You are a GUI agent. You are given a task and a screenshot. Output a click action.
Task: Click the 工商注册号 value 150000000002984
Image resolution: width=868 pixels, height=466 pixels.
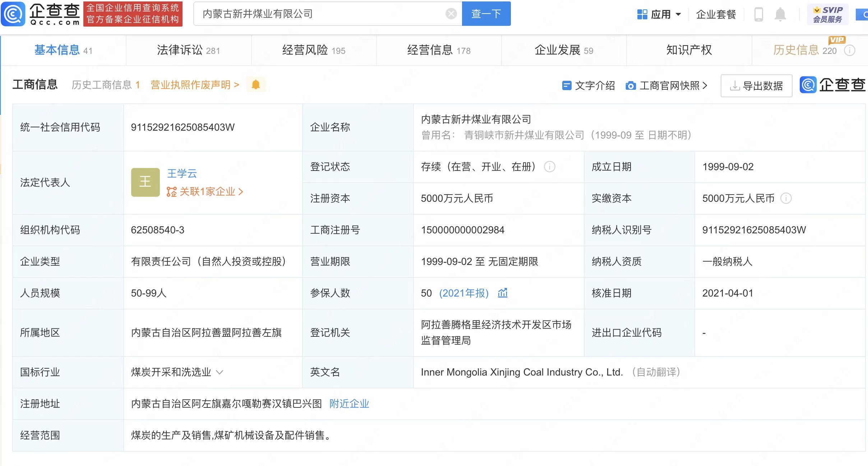[463, 230]
